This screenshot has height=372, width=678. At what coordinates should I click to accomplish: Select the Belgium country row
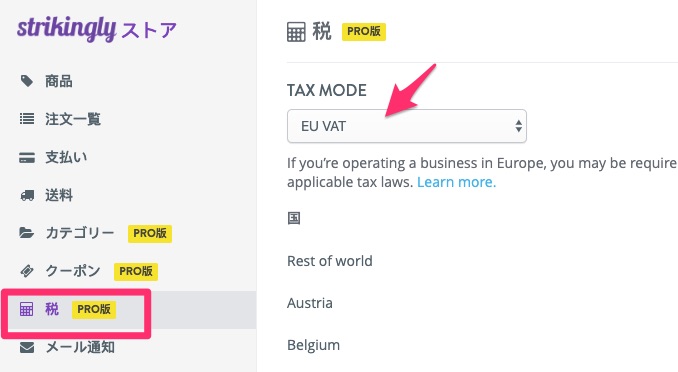(x=313, y=345)
